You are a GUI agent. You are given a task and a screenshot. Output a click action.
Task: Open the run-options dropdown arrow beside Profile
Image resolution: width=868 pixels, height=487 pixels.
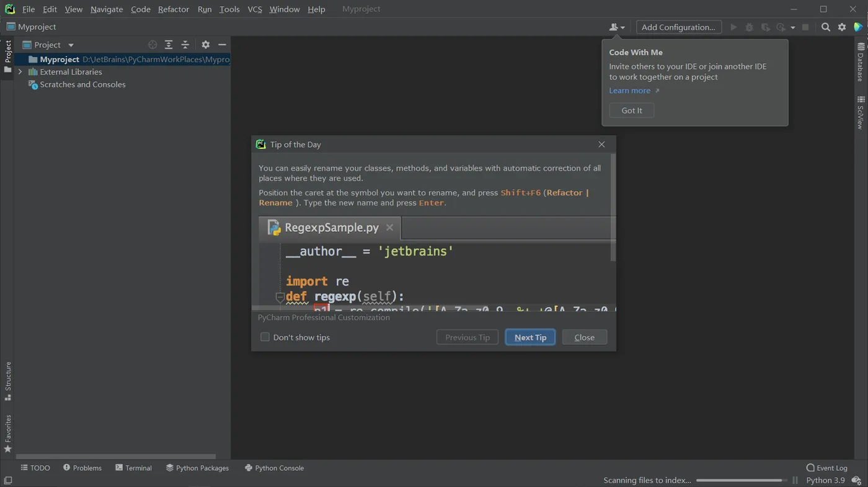(792, 28)
